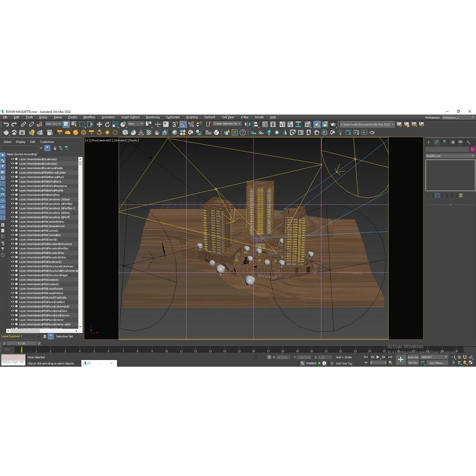Click the viewport [+] menu label

click(x=87, y=141)
